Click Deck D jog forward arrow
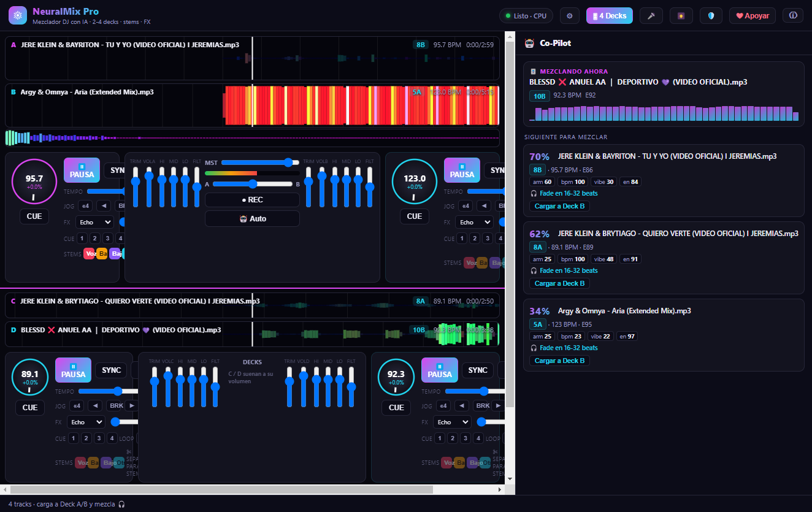812x512 pixels. pyautogui.click(x=497, y=406)
